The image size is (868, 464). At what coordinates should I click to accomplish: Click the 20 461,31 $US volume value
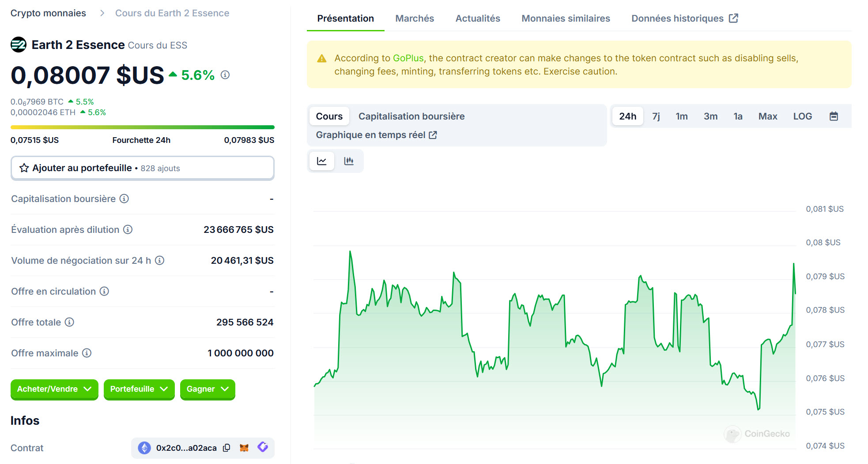[x=242, y=260]
